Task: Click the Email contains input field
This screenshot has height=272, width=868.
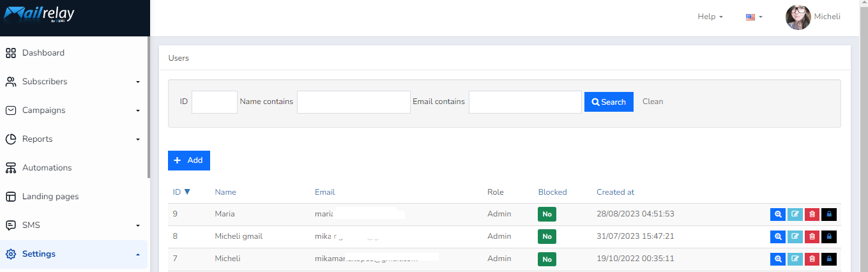Action: click(x=525, y=102)
